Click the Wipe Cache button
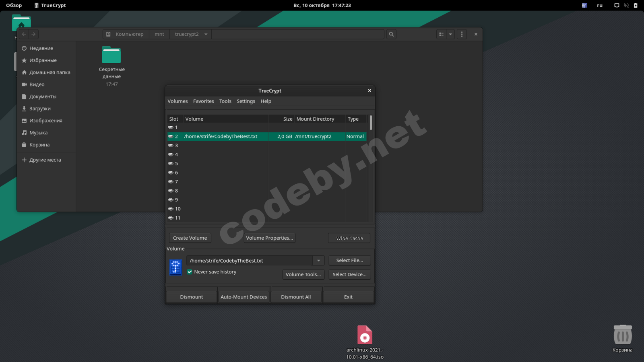 click(350, 238)
